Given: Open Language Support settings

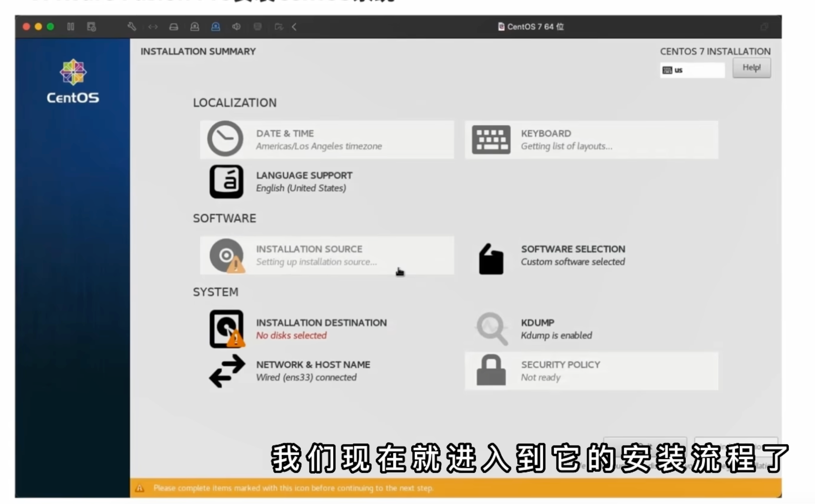Looking at the screenshot, I should pos(327,182).
